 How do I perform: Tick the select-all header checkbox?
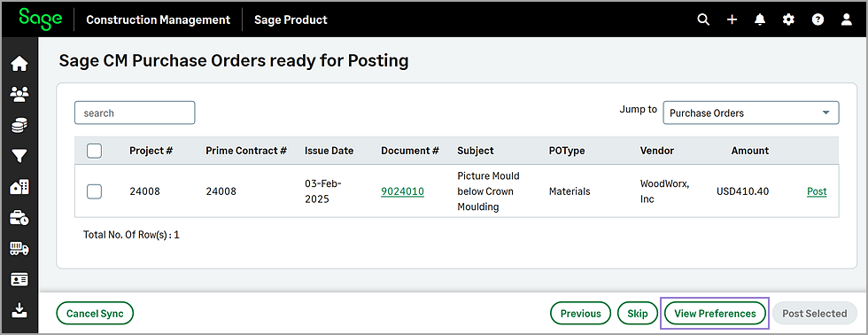coord(94,151)
